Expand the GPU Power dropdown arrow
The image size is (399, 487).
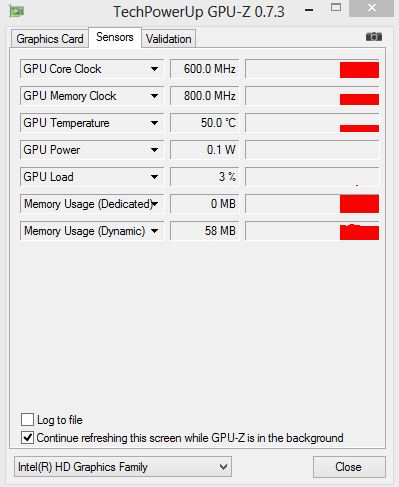coord(154,150)
